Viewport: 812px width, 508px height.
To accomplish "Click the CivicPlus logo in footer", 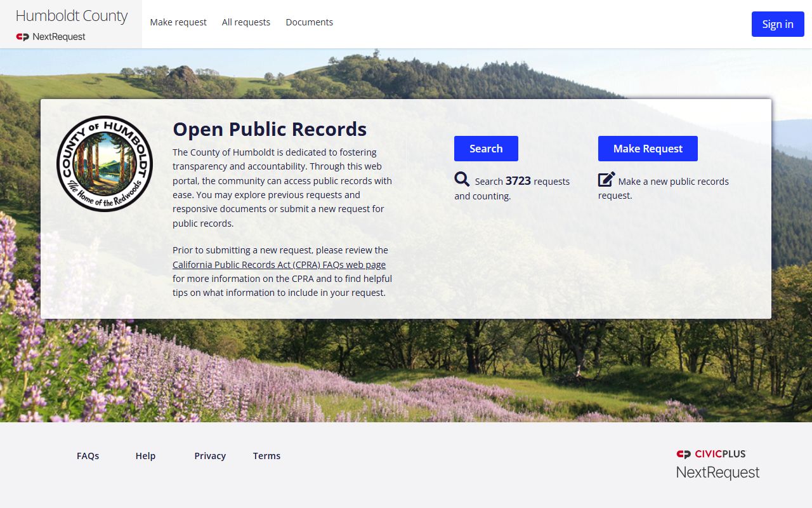I will (711, 454).
